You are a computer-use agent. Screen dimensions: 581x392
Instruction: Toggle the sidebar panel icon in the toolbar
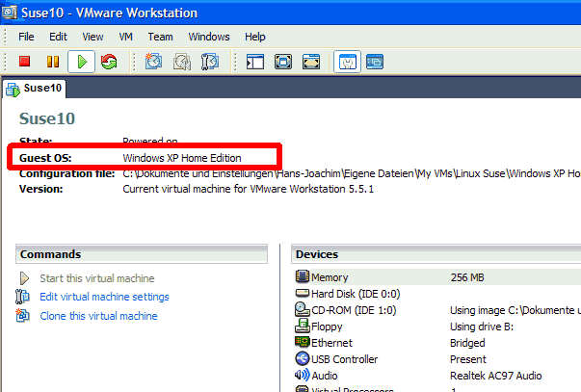pyautogui.click(x=255, y=62)
